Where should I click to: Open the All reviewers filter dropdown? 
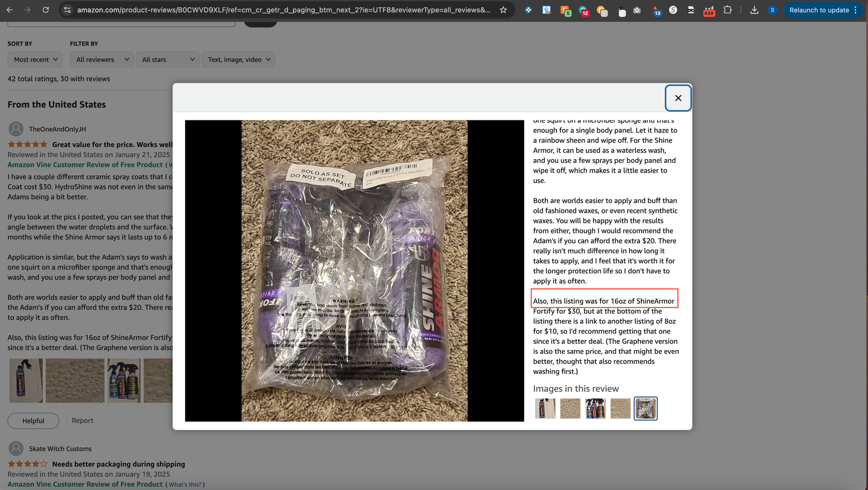click(102, 60)
